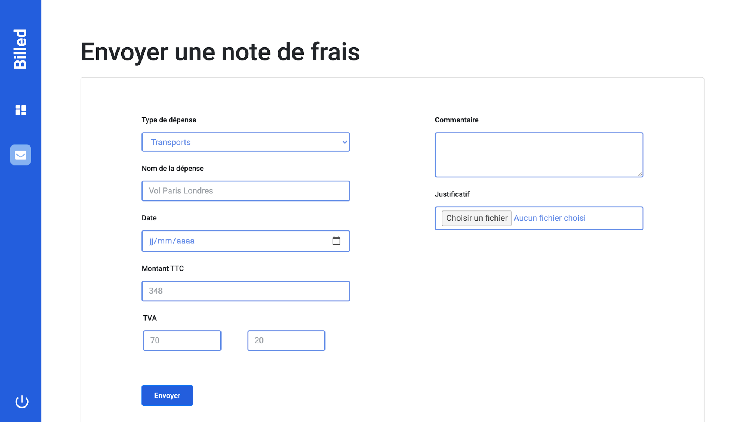
Task: Submit the form with Envoyer button
Action: 167,396
